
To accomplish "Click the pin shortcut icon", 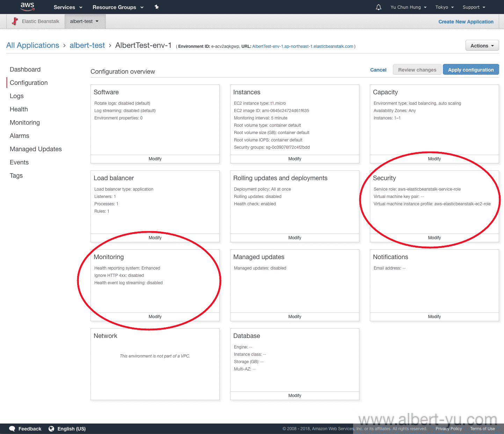I will (x=157, y=7).
